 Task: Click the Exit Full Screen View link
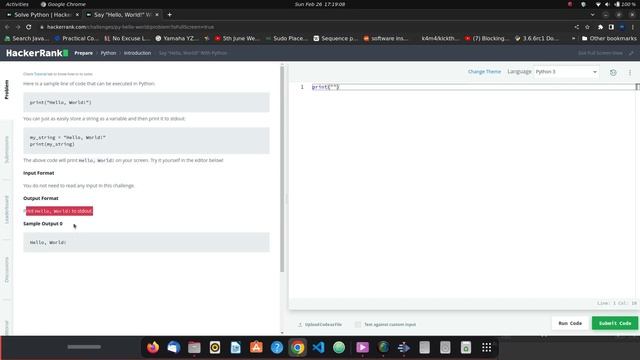(x=600, y=53)
